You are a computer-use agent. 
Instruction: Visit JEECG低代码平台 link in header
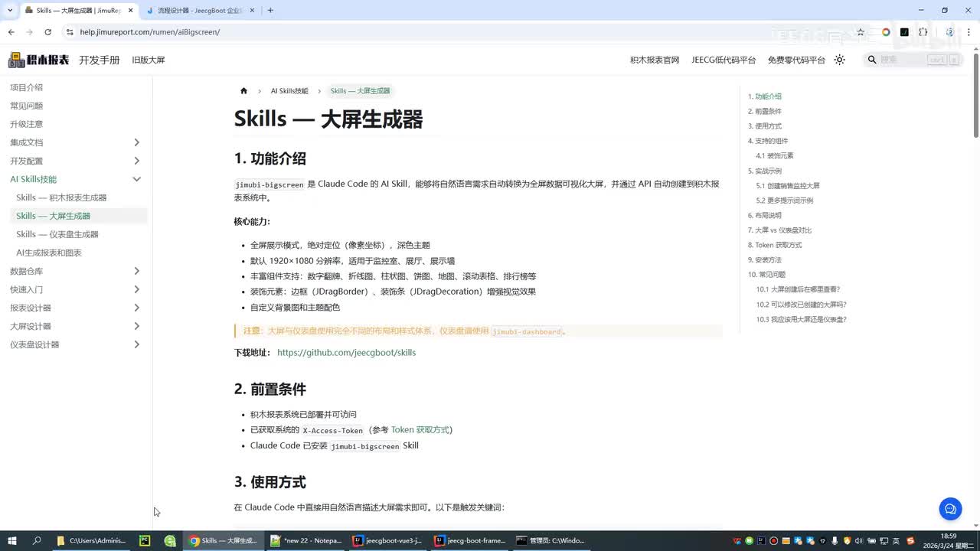(724, 60)
